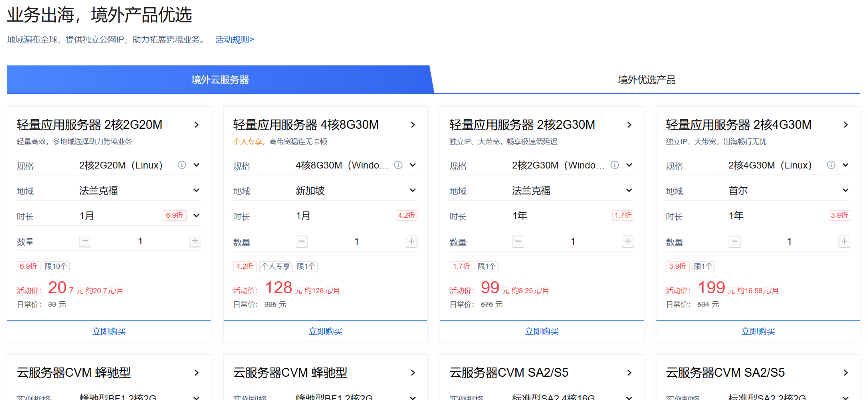Decrease quantity on 2核2G30M card

(518, 242)
